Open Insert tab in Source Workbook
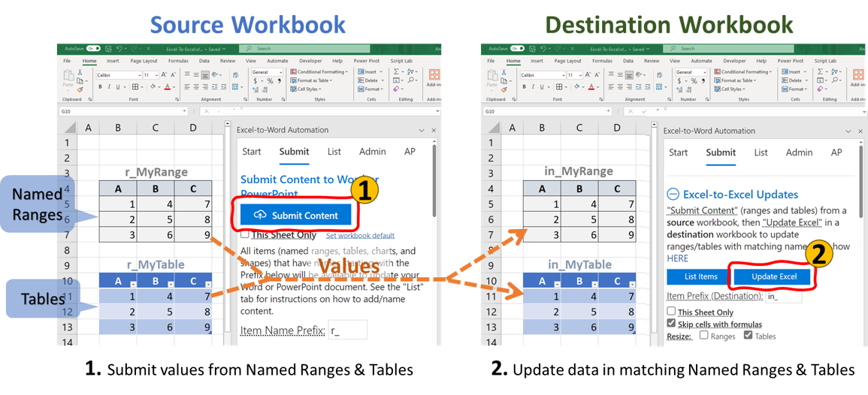The width and height of the screenshot is (868, 395). tap(113, 61)
